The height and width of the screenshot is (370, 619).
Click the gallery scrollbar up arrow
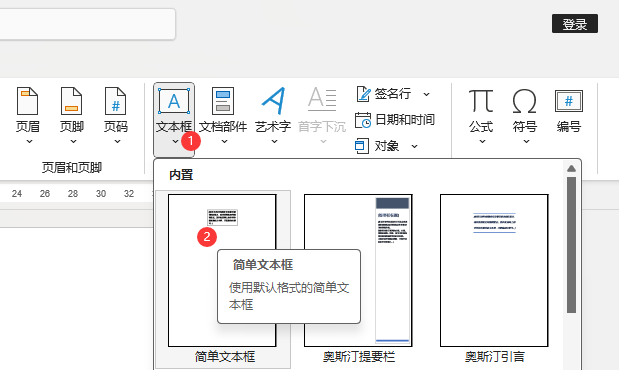point(571,169)
